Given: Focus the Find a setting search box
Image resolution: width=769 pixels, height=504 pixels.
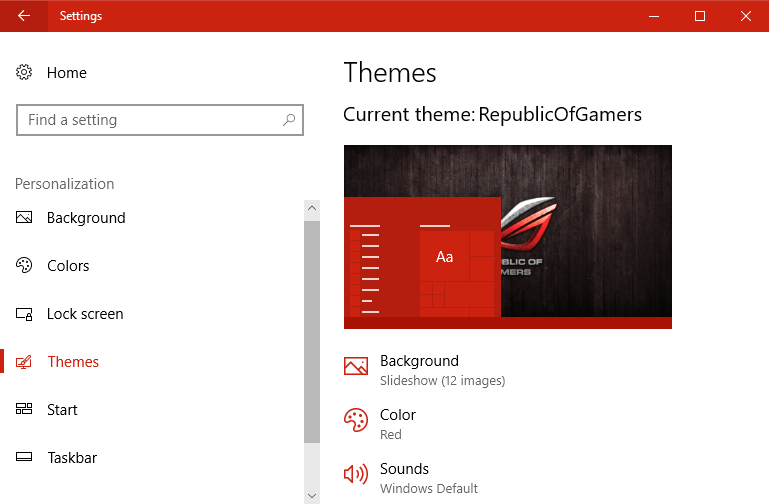Looking at the screenshot, I should (160, 120).
